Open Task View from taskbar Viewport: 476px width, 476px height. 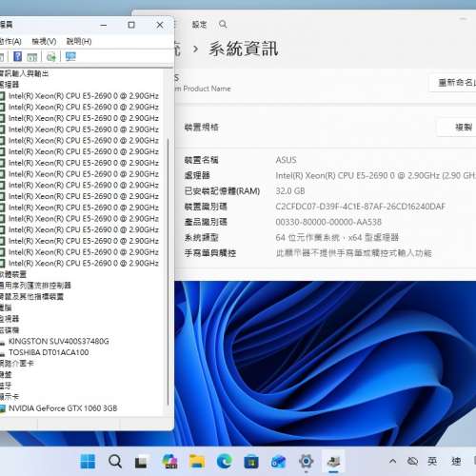pyautogui.click(x=141, y=462)
